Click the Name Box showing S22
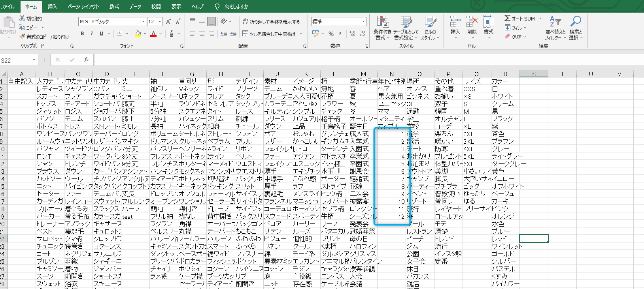 (16, 60)
